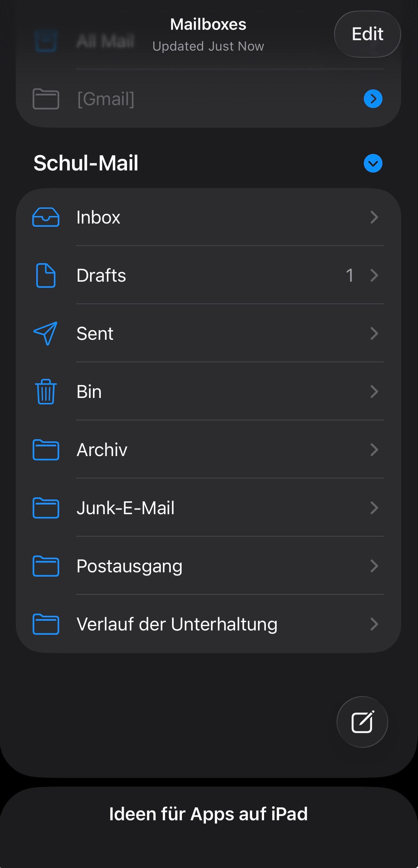Open the Sent mailbox label

point(95,334)
